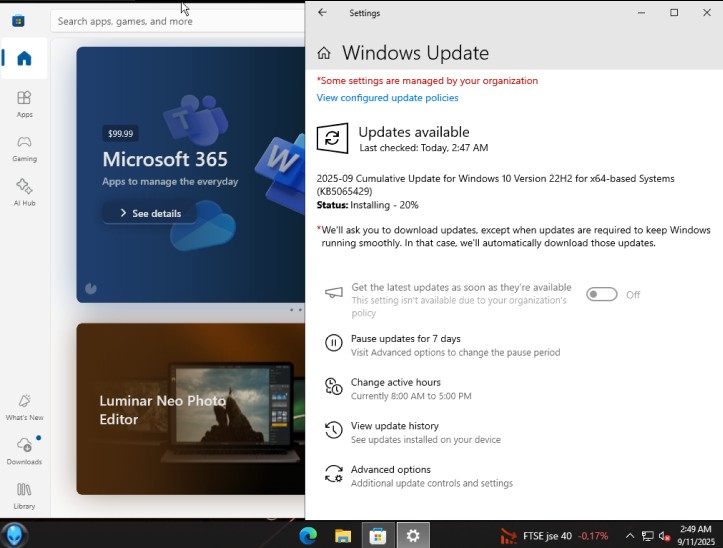Viewport: 723px width, 548px height.
Task: Click the Microsoft Store logo icon
Action: pos(18,21)
